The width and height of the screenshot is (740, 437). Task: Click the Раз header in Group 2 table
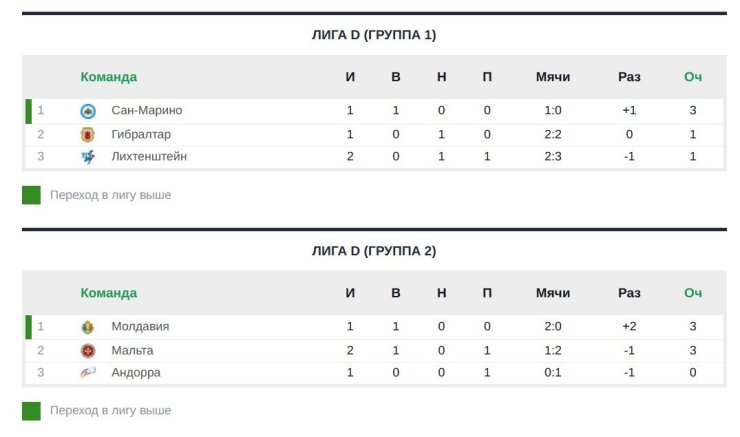tap(629, 293)
